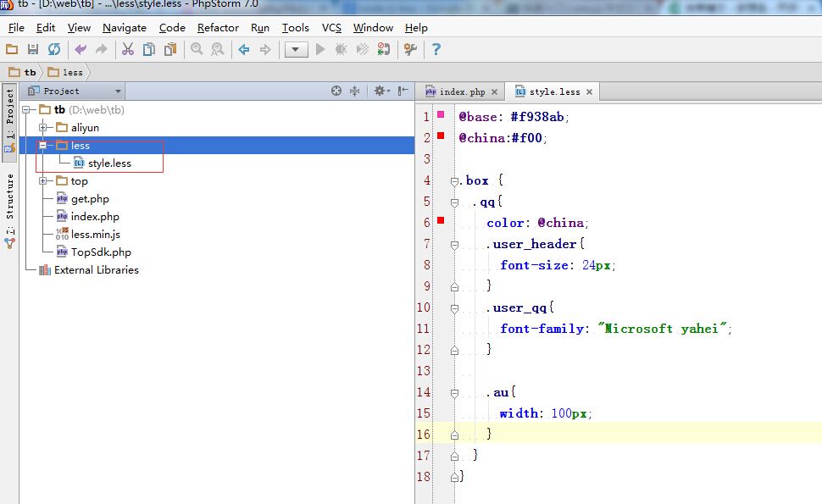Click the Synchronize refresh icon
This screenshot has width=822, height=504.
pyautogui.click(x=54, y=49)
